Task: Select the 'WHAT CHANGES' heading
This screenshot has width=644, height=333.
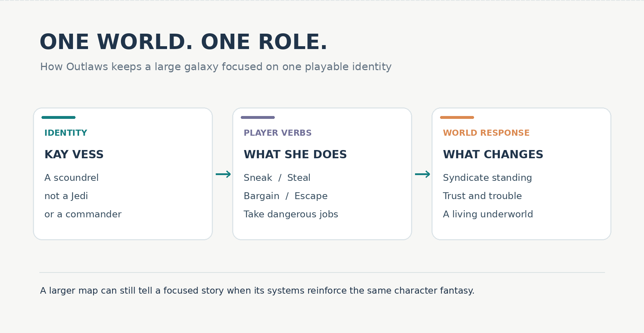Action: (x=493, y=154)
